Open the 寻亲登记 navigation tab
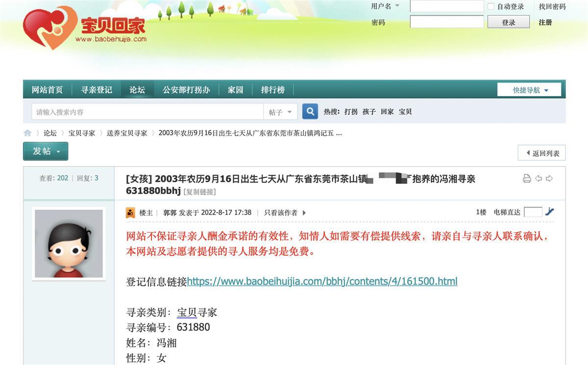The image size is (588, 365). point(97,90)
